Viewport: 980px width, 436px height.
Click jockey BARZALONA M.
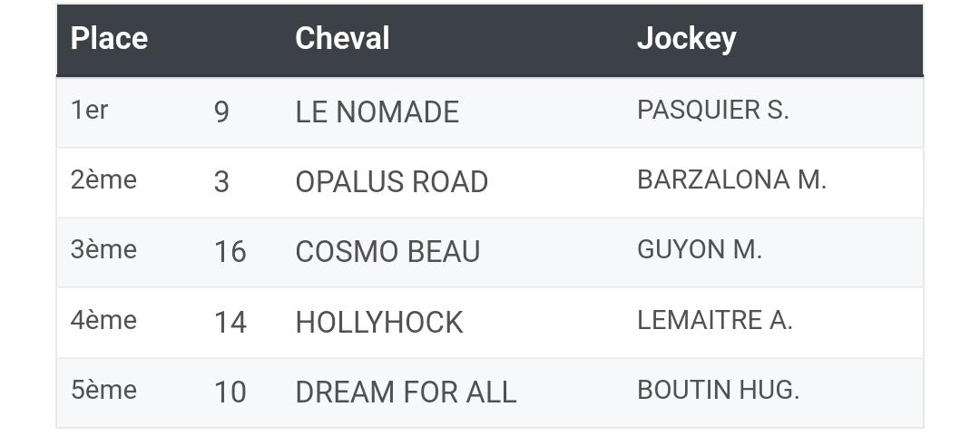(732, 179)
